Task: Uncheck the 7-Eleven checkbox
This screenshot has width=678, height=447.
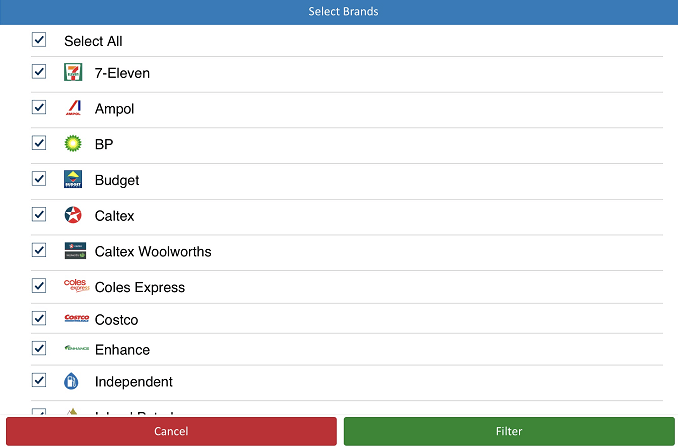Action: 39,72
